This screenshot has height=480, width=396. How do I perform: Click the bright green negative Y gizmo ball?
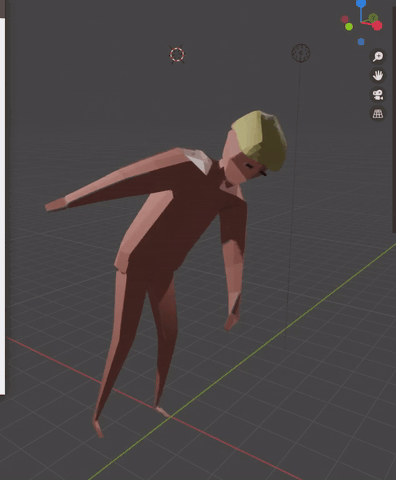349,27
